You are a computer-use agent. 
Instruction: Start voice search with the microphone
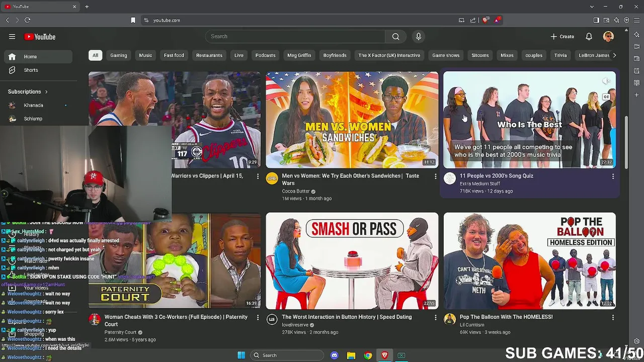tap(418, 36)
